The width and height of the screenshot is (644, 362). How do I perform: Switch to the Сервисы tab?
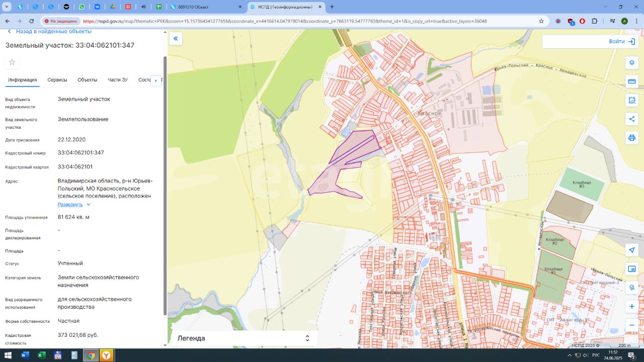click(57, 80)
